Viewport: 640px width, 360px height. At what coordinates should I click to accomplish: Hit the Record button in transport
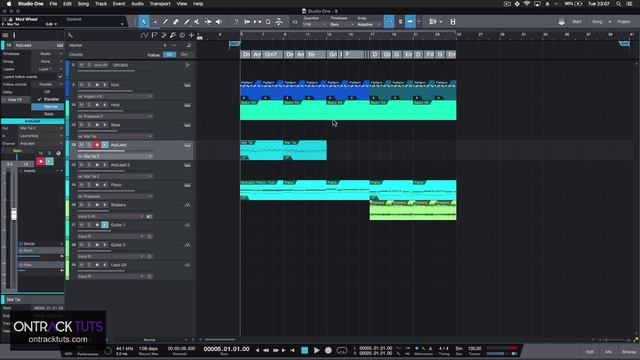[x=328, y=350]
